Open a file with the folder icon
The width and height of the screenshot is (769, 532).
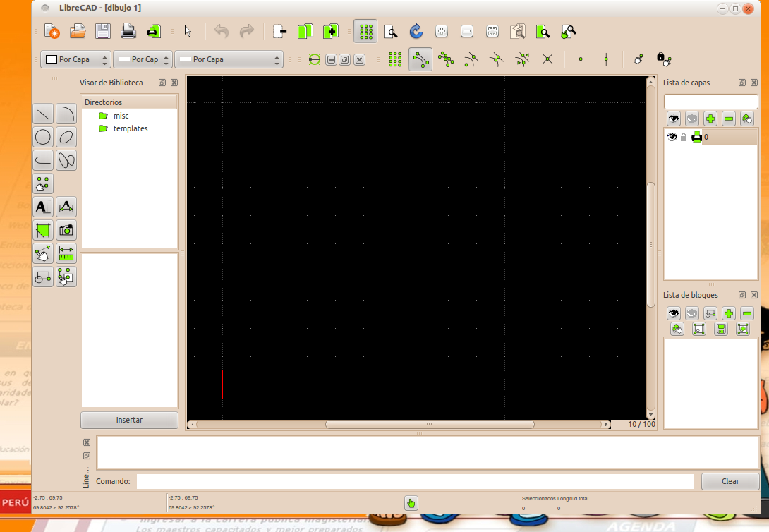78,31
